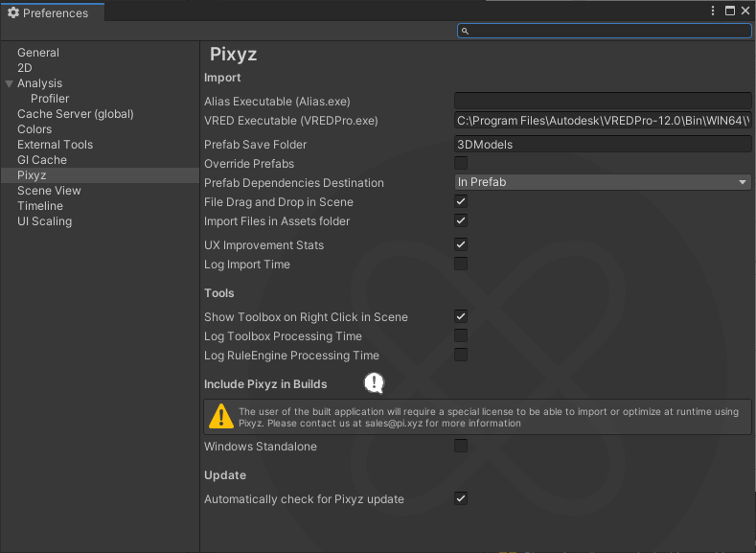
Task: Enable Log Import Time checkbox
Action: tap(461, 264)
